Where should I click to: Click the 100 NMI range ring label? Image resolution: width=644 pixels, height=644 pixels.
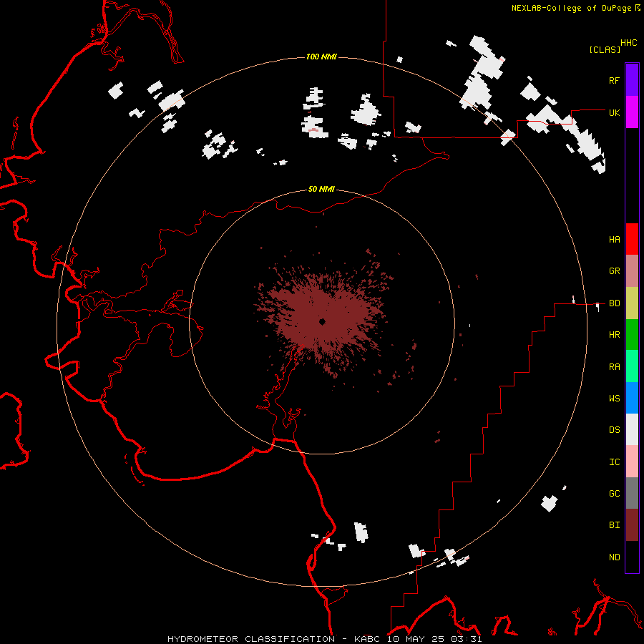click(321, 57)
